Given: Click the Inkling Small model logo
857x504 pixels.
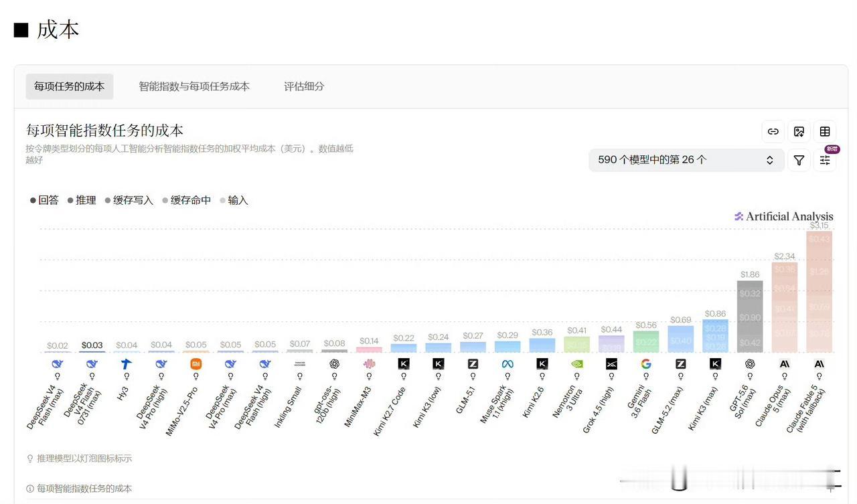Looking at the screenshot, I should coord(300,364).
